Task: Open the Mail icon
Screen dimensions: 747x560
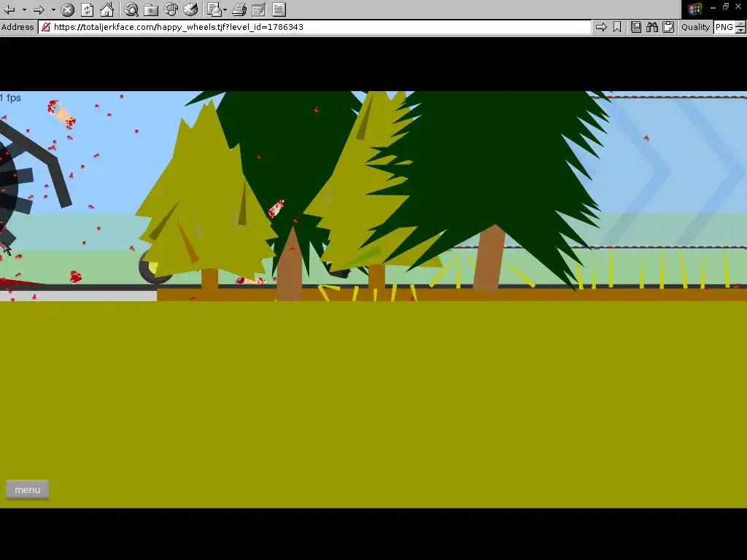Action: pyautogui.click(x=215, y=9)
